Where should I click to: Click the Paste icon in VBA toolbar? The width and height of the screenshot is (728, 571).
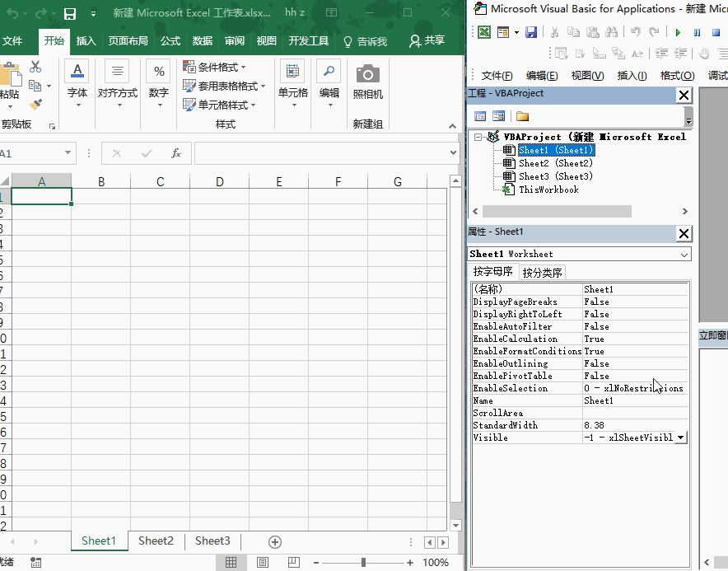point(592,32)
